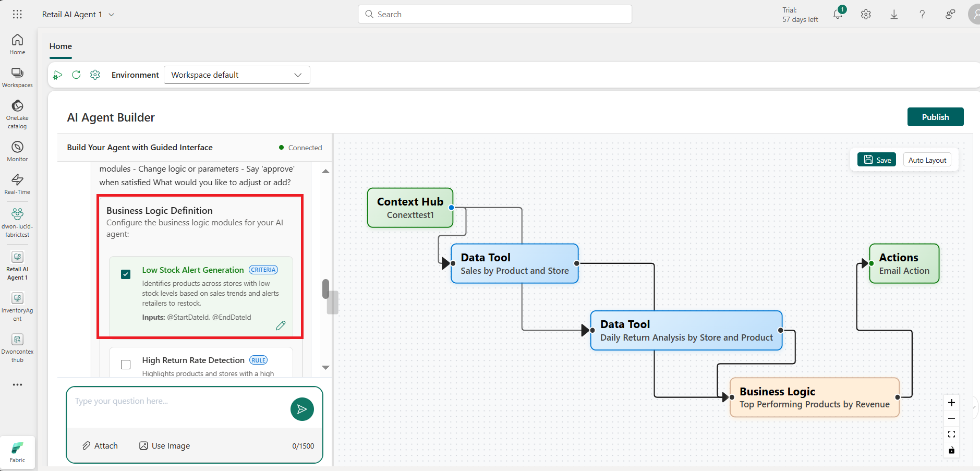Select Daily Return Analysis Data Tool node
Image resolution: width=980 pixels, height=471 pixels.
pyautogui.click(x=686, y=330)
